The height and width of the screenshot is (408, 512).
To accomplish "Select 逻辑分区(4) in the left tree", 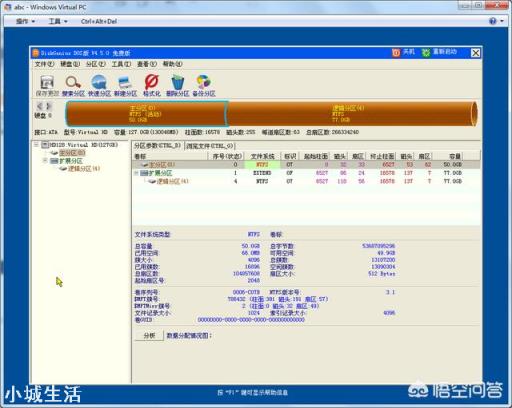I will (84, 169).
